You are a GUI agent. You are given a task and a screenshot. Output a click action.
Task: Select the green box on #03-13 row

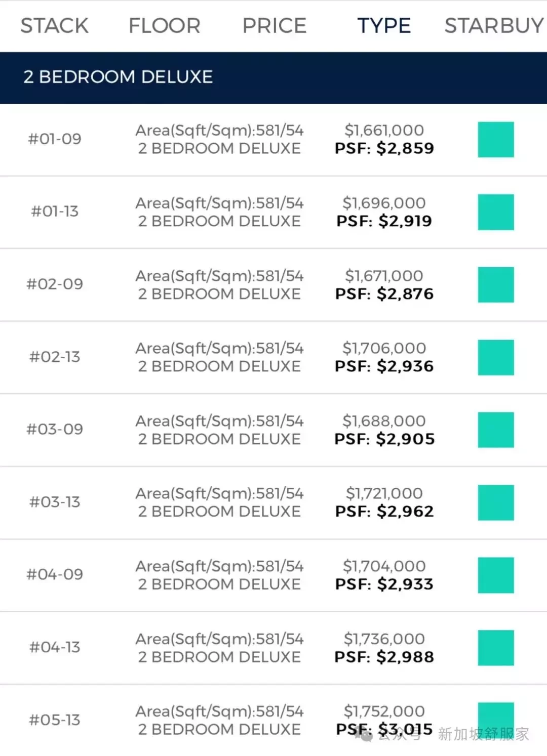pyautogui.click(x=496, y=502)
